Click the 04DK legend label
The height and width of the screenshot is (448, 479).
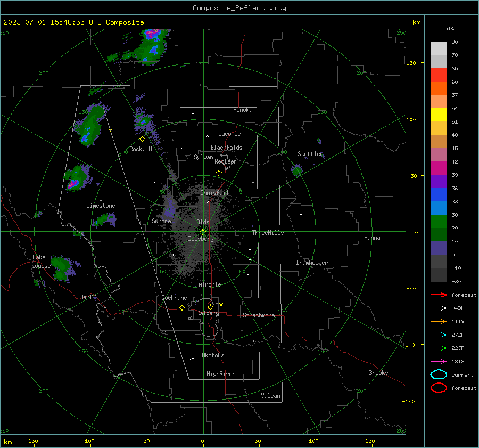[458, 308]
